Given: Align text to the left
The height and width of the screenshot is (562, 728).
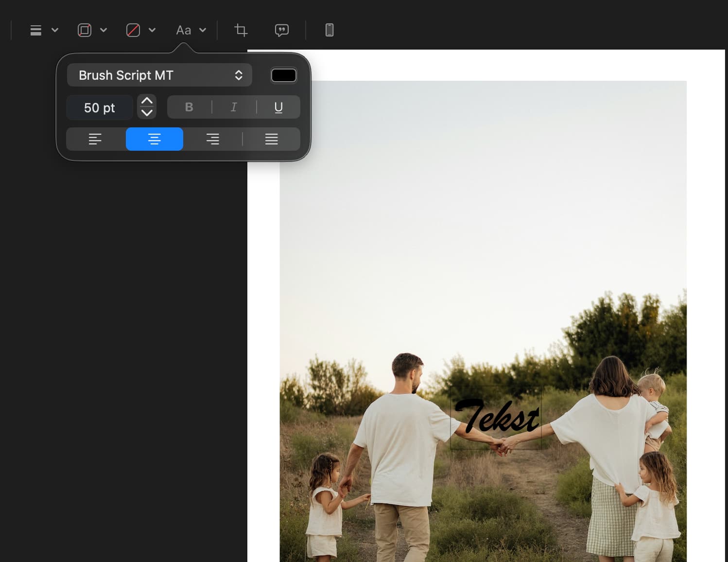Looking at the screenshot, I should 95,139.
